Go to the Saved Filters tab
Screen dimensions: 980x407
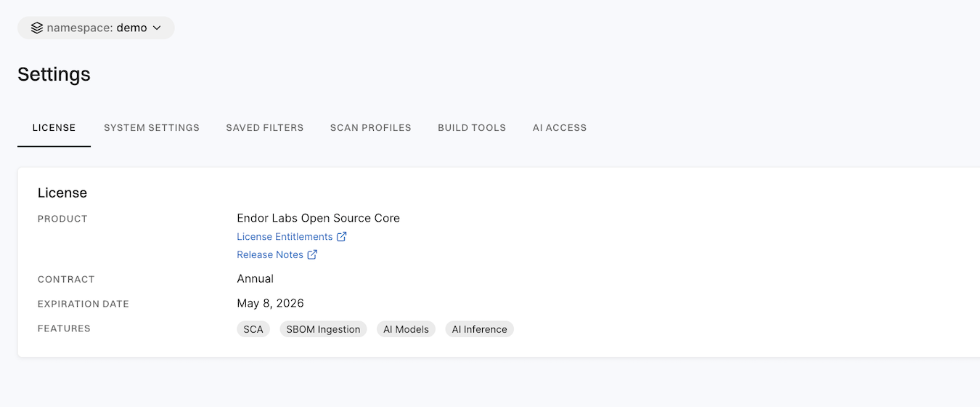coord(264,128)
